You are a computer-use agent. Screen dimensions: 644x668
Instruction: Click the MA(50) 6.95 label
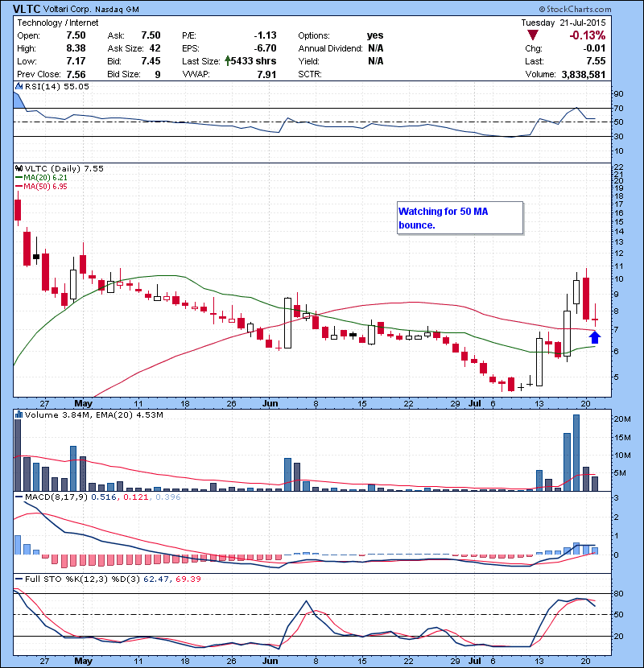[46, 187]
